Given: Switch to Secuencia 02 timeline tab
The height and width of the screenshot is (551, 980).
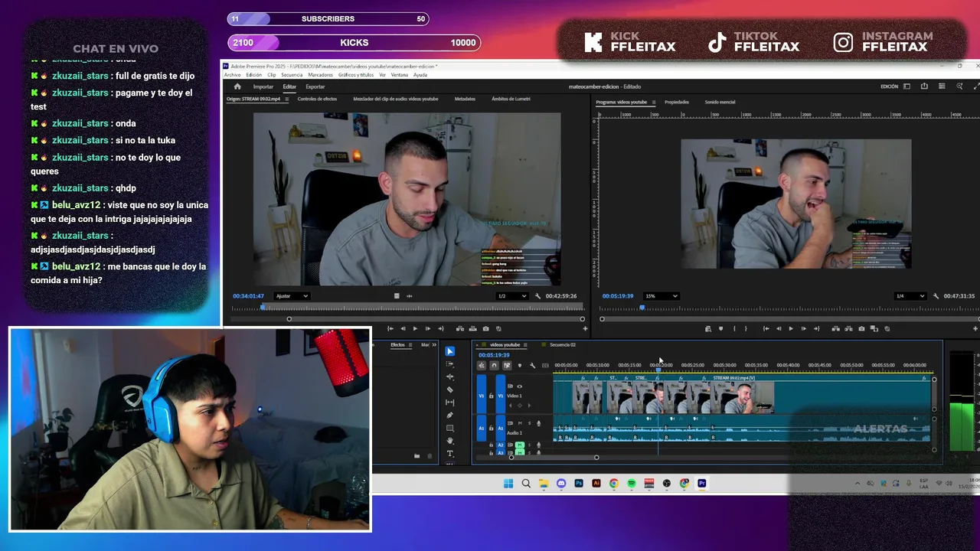Looking at the screenshot, I should [x=563, y=345].
